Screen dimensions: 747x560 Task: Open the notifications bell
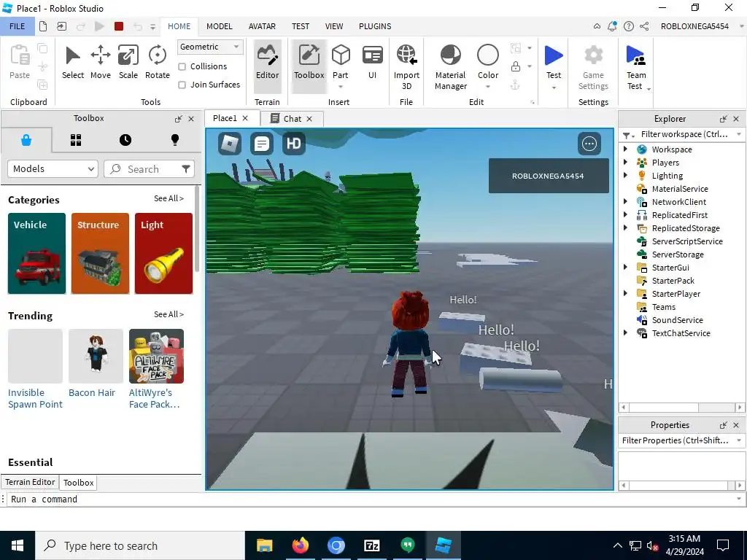612,26
